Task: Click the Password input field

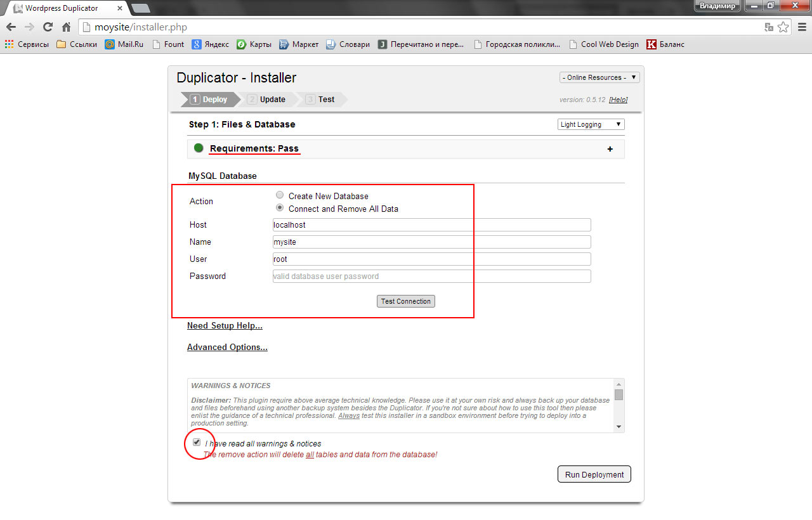Action: pyautogui.click(x=432, y=276)
